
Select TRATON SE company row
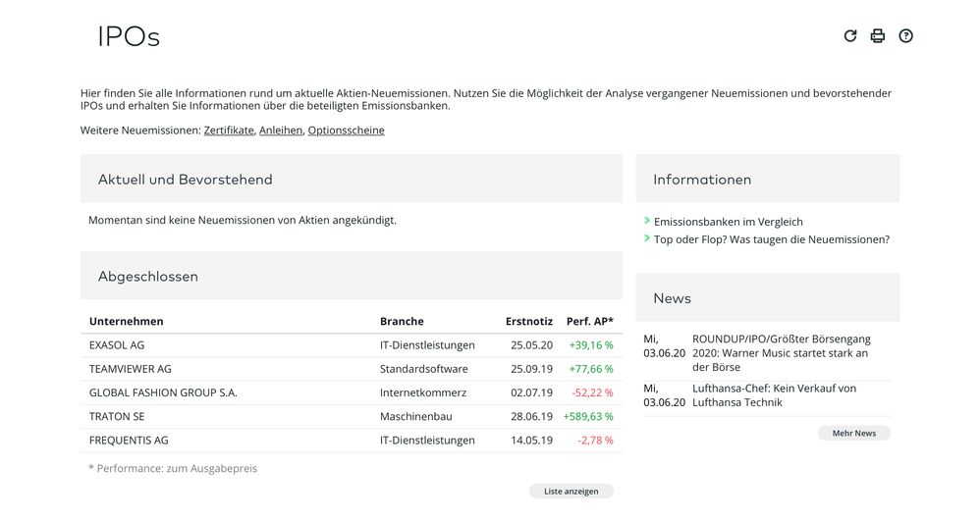click(x=117, y=416)
